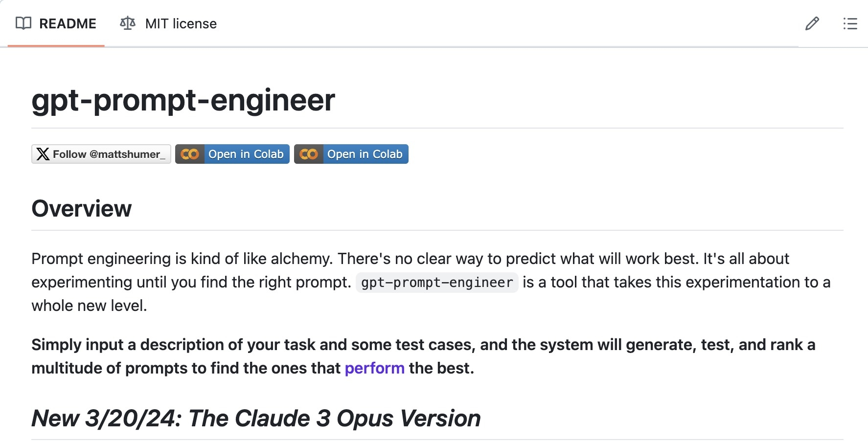Click the Colab logo on the second badge
Image resolution: width=868 pixels, height=441 pixels.
tap(309, 154)
